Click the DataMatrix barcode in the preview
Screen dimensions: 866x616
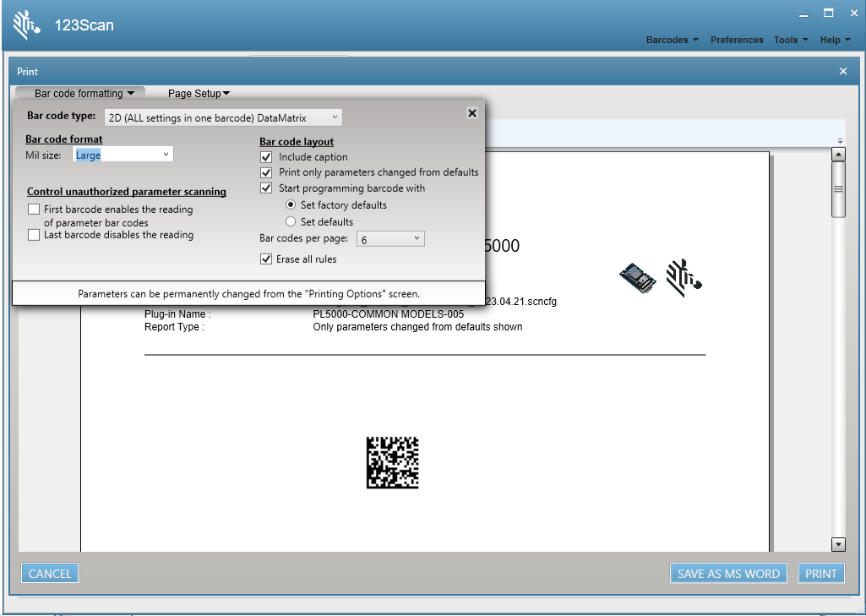pos(393,462)
